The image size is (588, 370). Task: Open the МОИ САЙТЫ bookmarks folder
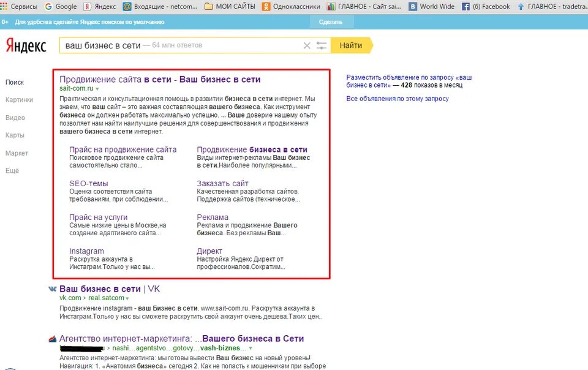coord(230,6)
